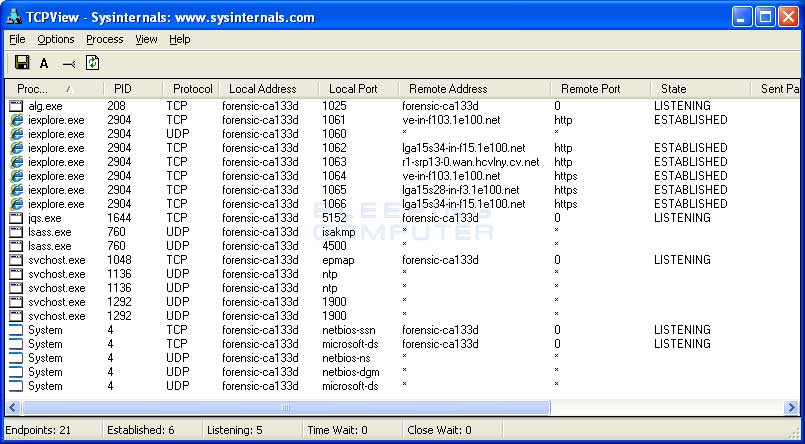The width and height of the screenshot is (805, 444).
Task: Click System icon on TCP microsoft-ds row
Action: click(16, 344)
